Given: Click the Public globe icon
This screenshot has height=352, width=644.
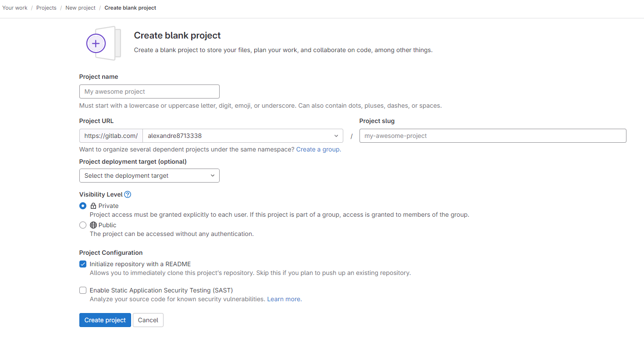Looking at the screenshot, I should (x=93, y=225).
